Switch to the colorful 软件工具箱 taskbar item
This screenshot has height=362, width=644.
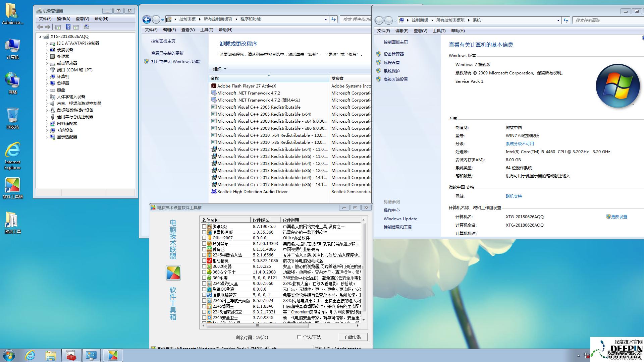(x=113, y=355)
